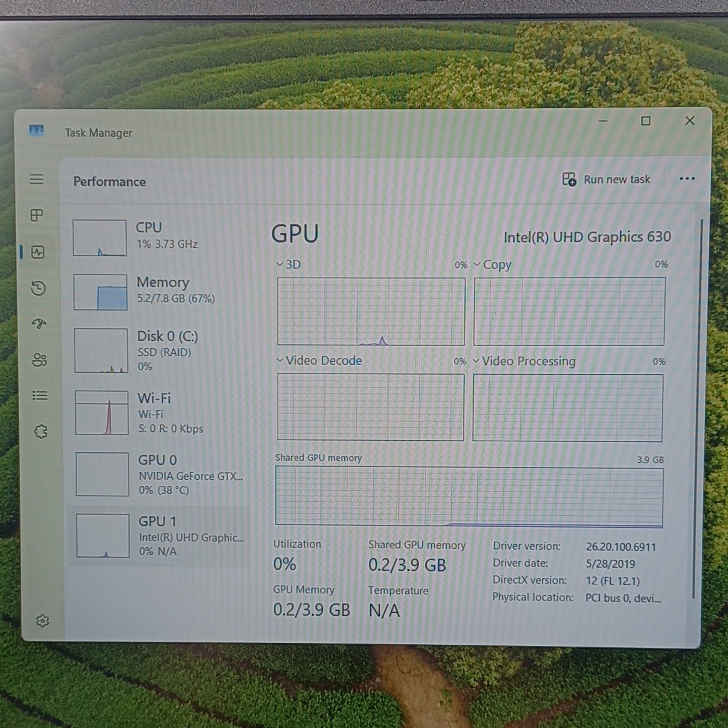Click DirectX version 12 (FL 12.1)
This screenshot has width=728, height=728.
tap(613, 581)
